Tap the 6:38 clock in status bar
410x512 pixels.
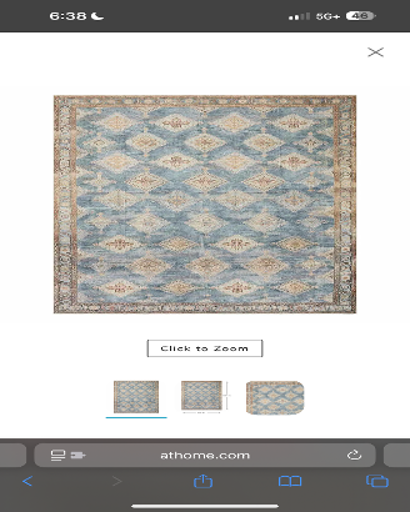(x=68, y=16)
